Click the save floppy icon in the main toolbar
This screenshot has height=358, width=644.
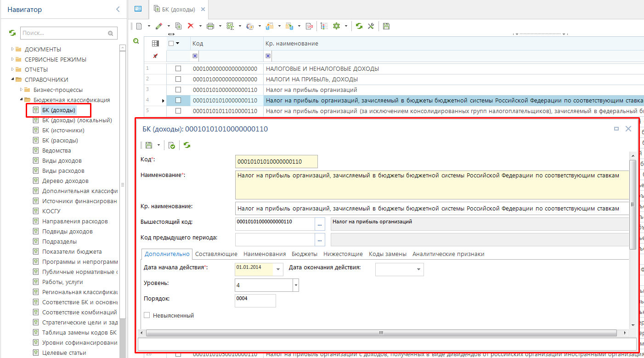386,26
